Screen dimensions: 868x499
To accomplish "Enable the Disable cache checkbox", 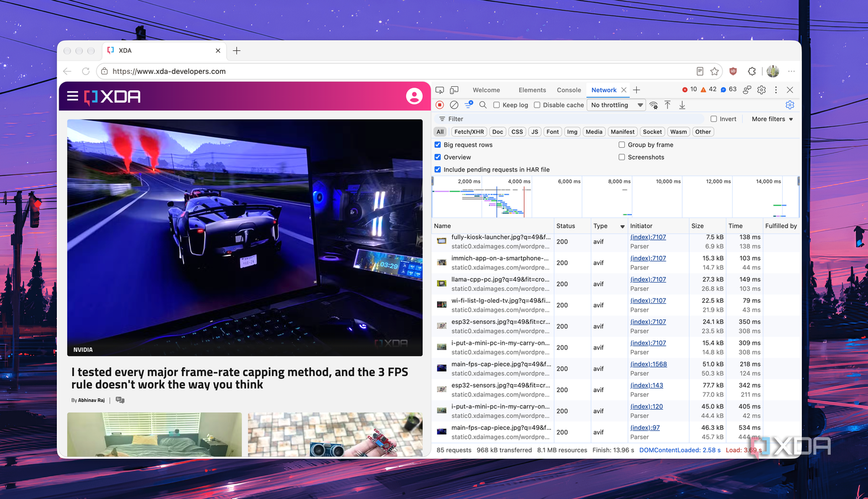I will click(x=537, y=105).
